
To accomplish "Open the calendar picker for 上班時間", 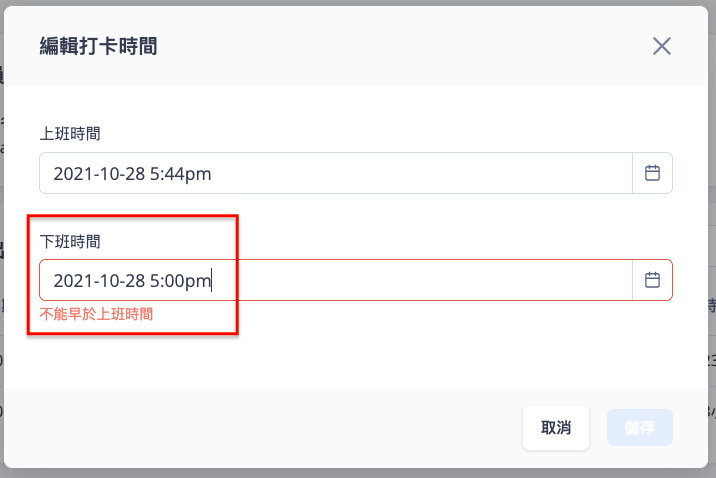I will (652, 173).
